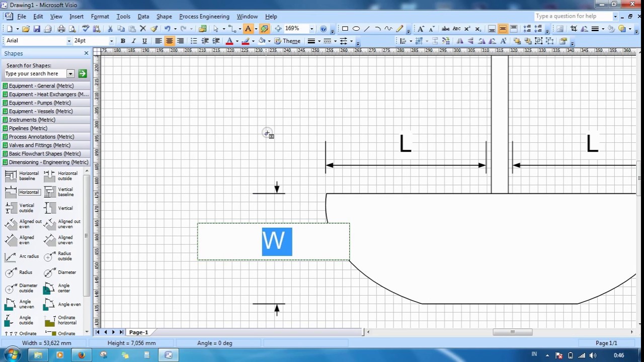Open text color picker (red A)
The image size is (644, 362).
tap(229, 41)
